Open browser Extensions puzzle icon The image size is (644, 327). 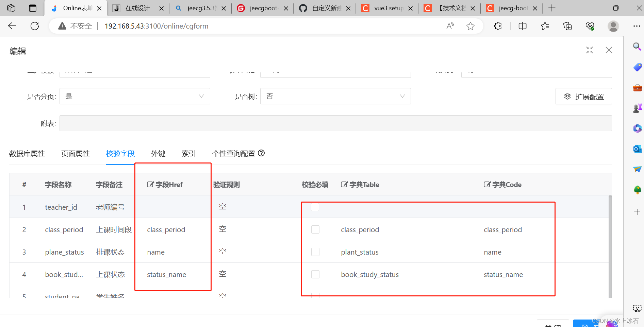tap(498, 26)
